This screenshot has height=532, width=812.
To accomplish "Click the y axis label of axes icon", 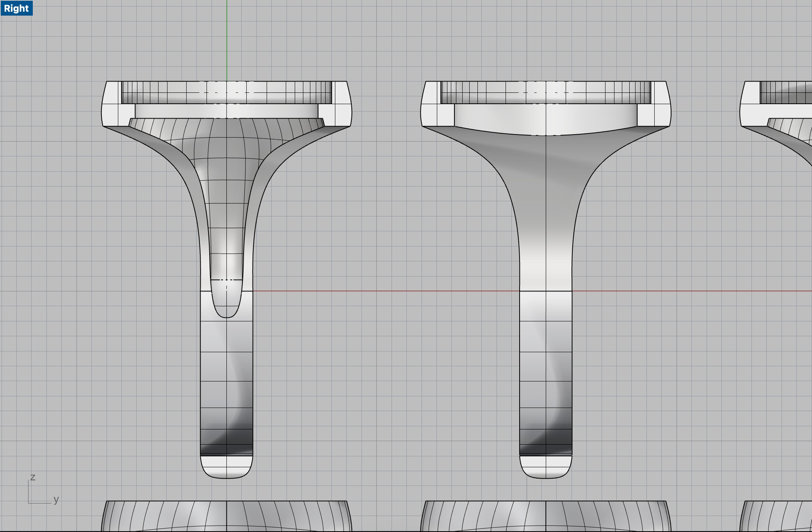I will point(56,499).
